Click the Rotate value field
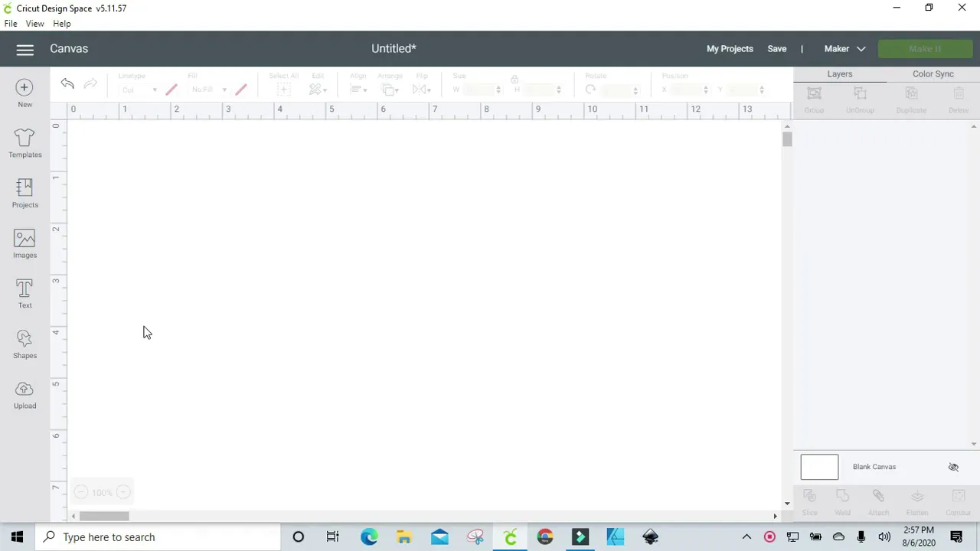This screenshot has height=551, width=980. [619, 90]
